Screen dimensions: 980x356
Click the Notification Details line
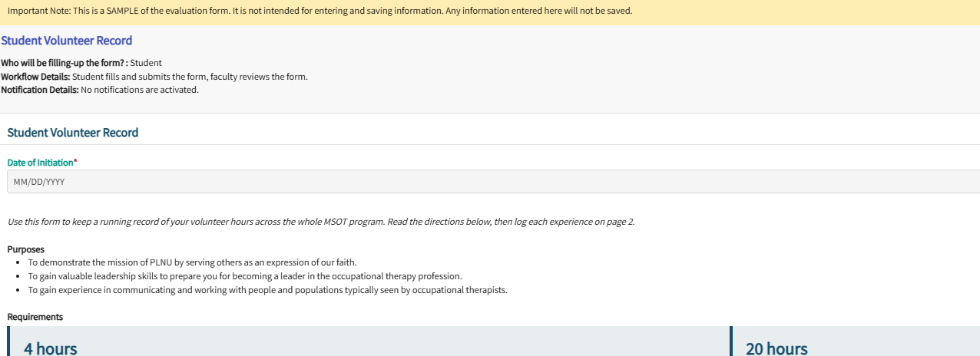[x=100, y=90]
